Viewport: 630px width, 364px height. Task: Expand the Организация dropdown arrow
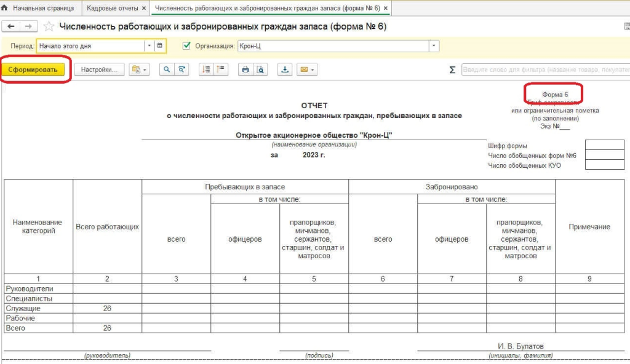click(x=434, y=45)
